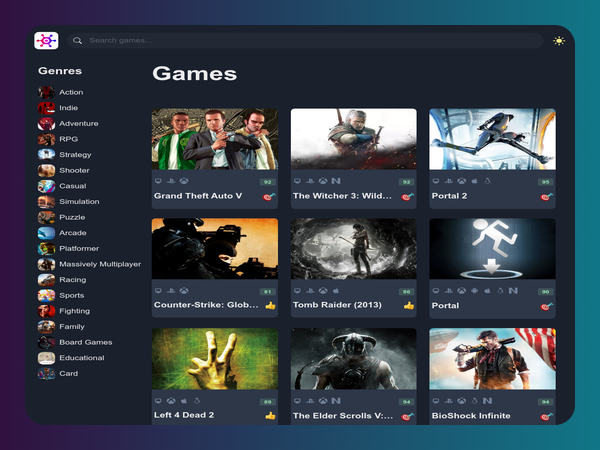Click the Educational genre thumbnail icon

(46, 358)
